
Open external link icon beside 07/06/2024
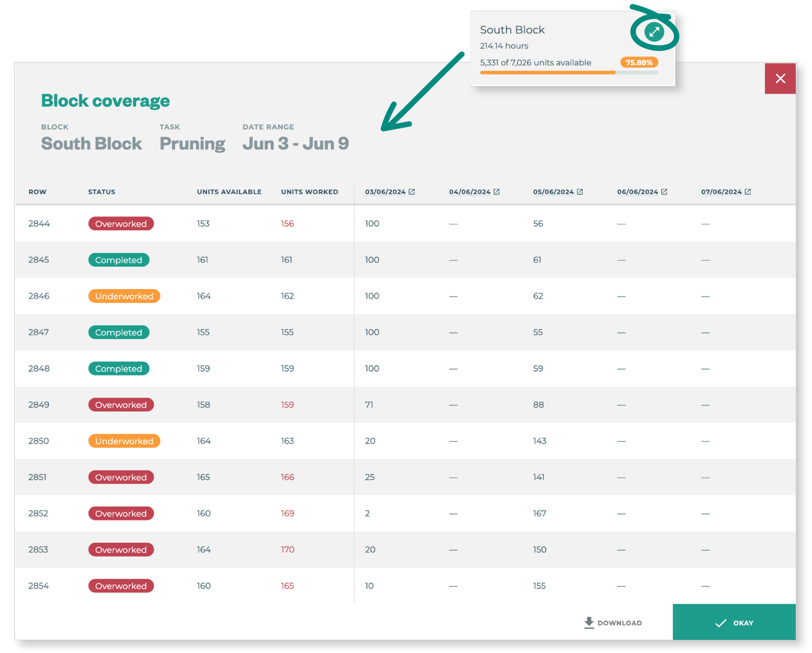point(748,192)
